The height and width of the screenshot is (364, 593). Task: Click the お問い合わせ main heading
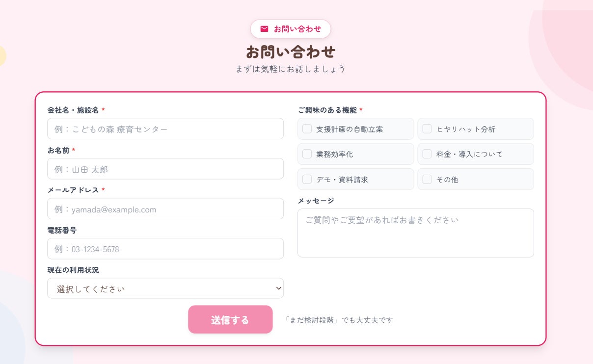click(291, 52)
